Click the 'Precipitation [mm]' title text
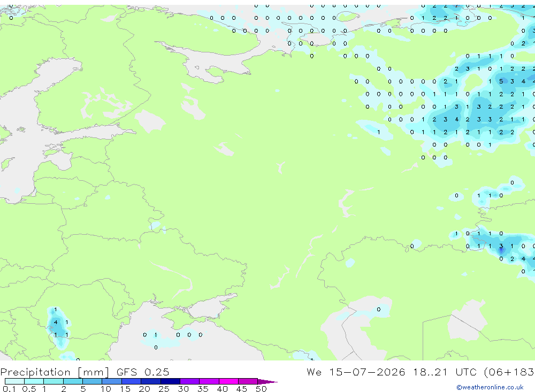Screen dimensions: 535x392 (55, 372)
